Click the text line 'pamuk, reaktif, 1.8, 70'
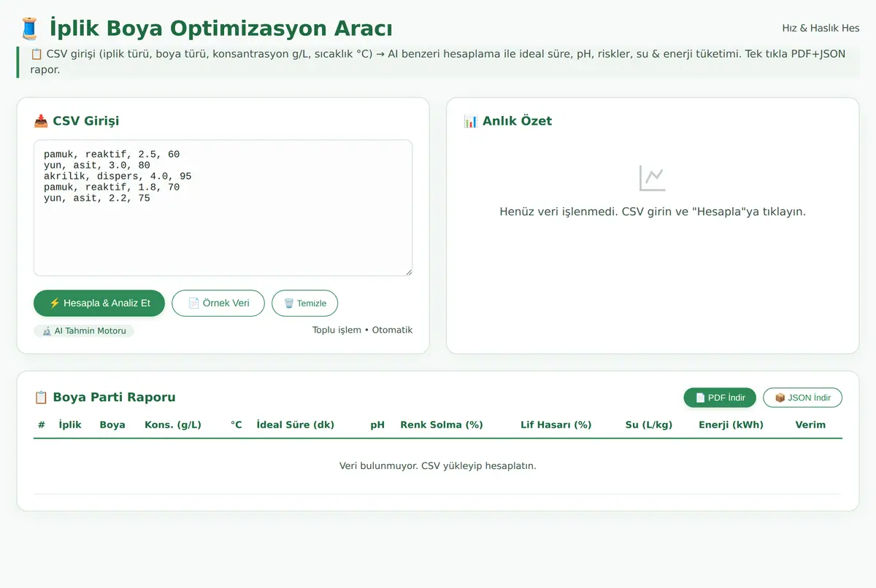The width and height of the screenshot is (876, 588). 112,187
